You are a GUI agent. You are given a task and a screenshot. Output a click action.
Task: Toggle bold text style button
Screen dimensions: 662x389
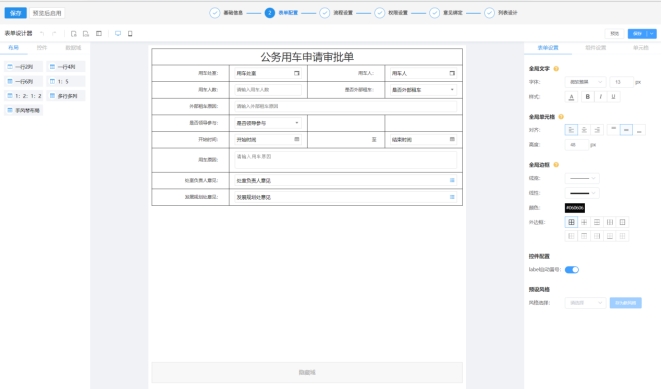tap(587, 97)
